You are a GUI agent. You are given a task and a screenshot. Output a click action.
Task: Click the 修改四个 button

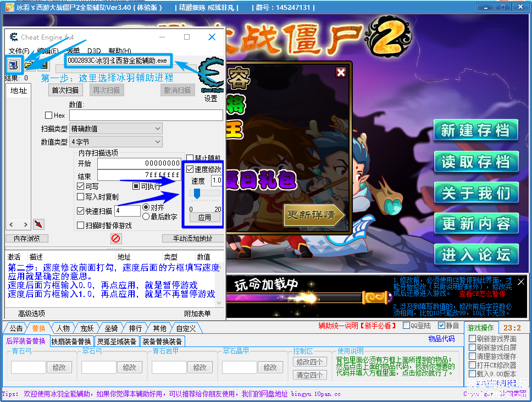[309, 362]
